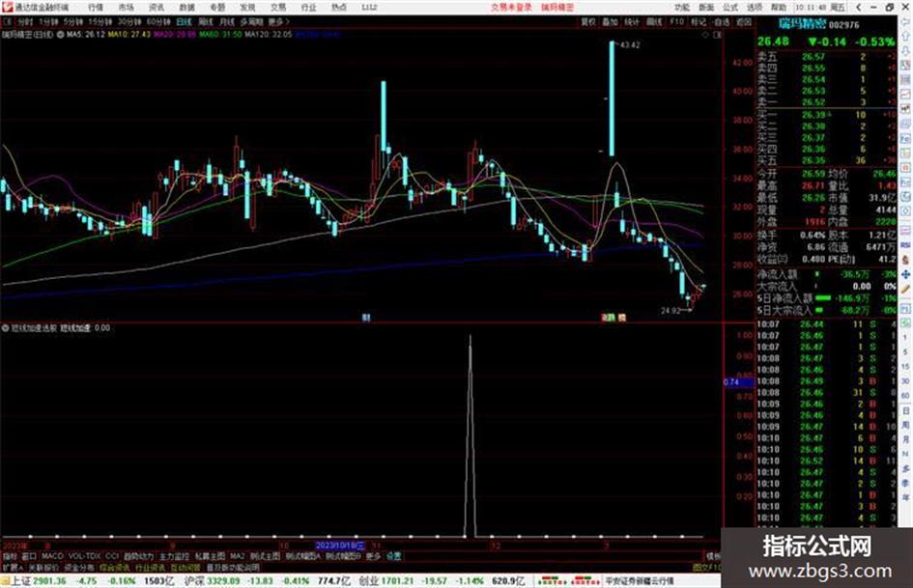
Task: Switch to 5分钟 chart period
Action: coord(73,21)
